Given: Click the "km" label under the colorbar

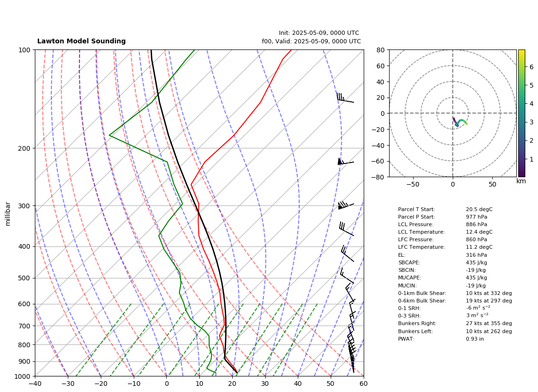Looking at the screenshot, I should (x=521, y=181).
